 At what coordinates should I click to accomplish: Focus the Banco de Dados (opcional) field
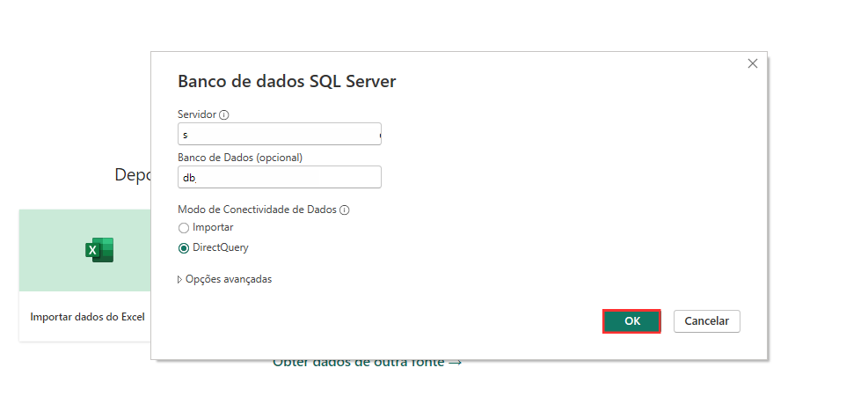pos(279,177)
